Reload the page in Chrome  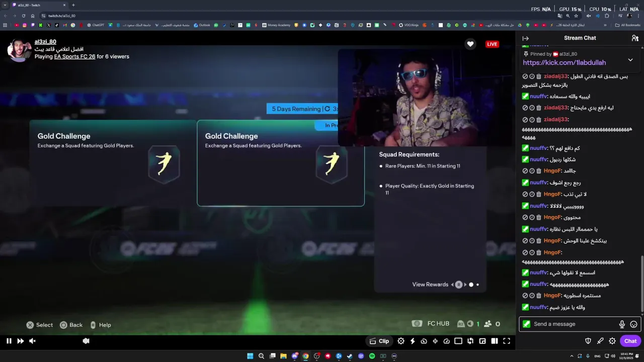23,16
